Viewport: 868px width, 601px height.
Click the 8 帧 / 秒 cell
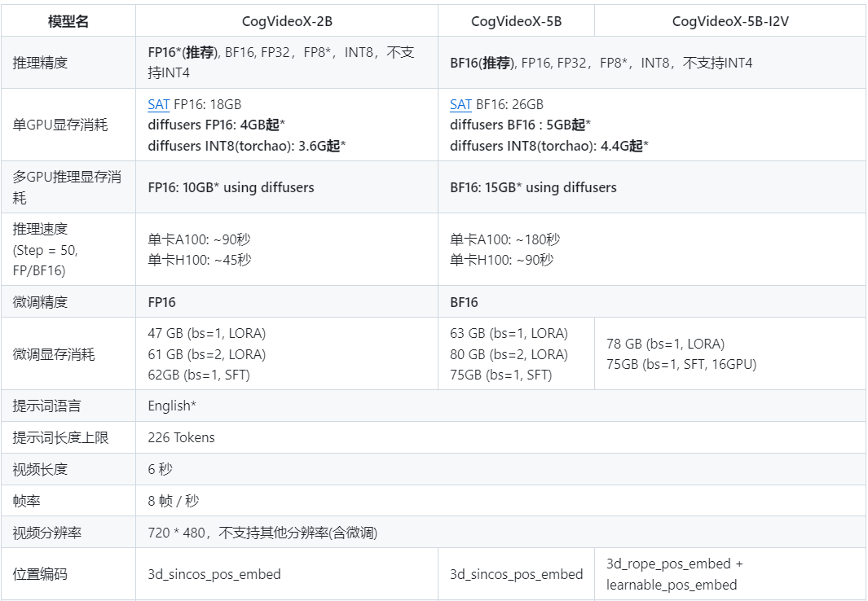[501, 501]
